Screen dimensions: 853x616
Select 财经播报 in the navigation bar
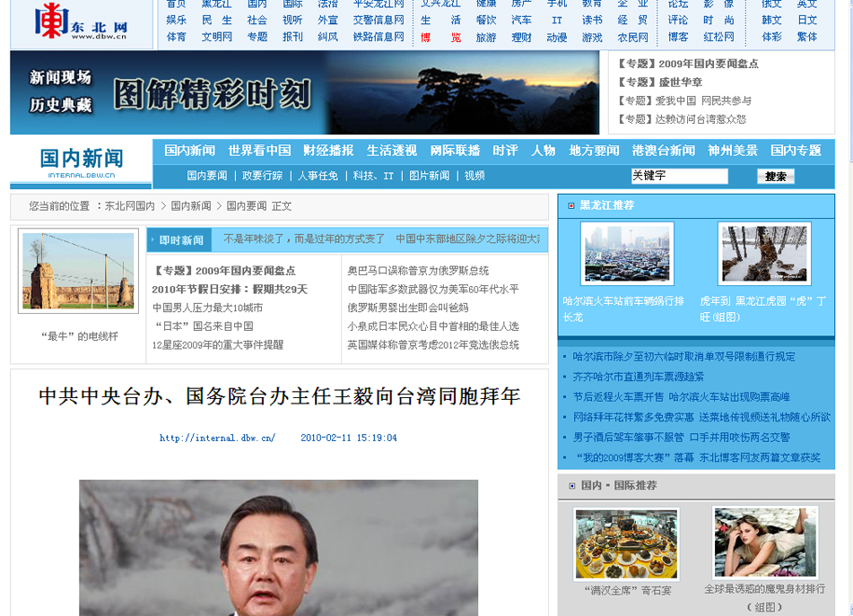[x=328, y=151]
